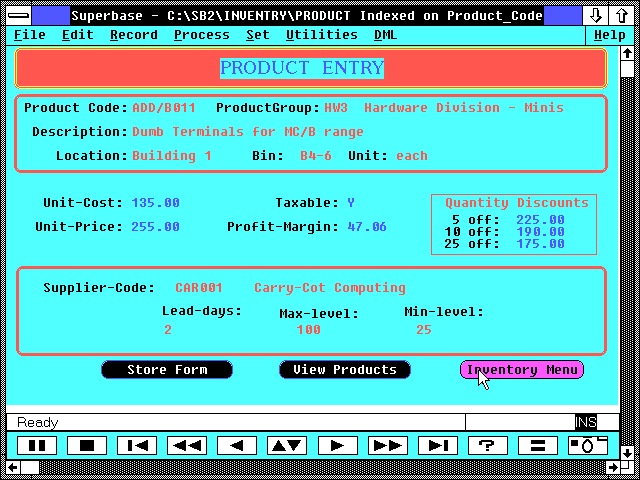Screen dimensions: 640x480
Task: Click the PRODUCT ENTRY heading
Action: point(302,68)
